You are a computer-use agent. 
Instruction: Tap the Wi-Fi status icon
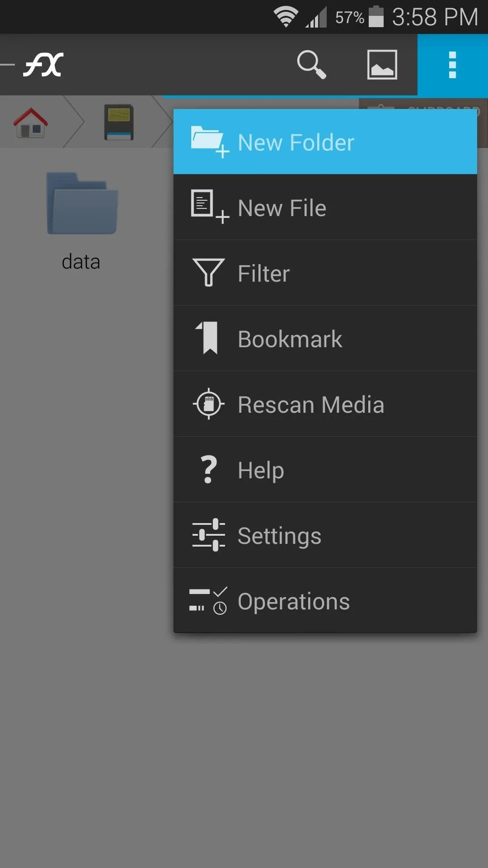pyautogui.click(x=286, y=17)
